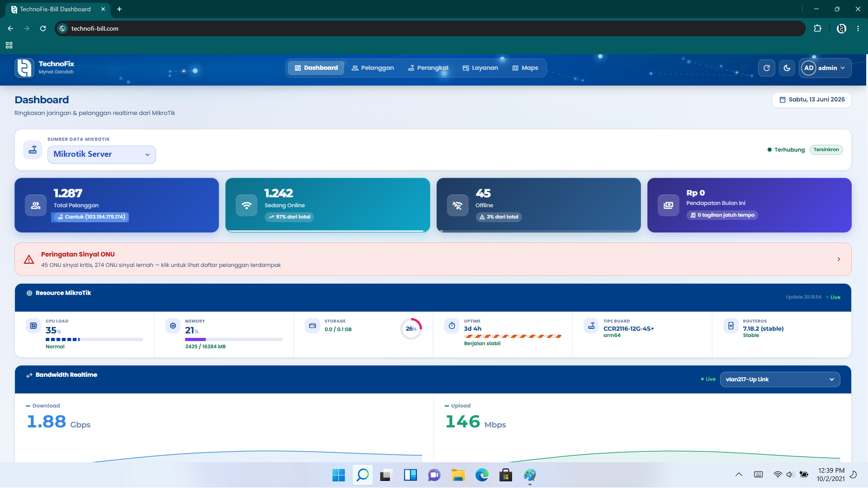Click the refresh icon button in header
This screenshot has height=488, width=868.
[766, 68]
